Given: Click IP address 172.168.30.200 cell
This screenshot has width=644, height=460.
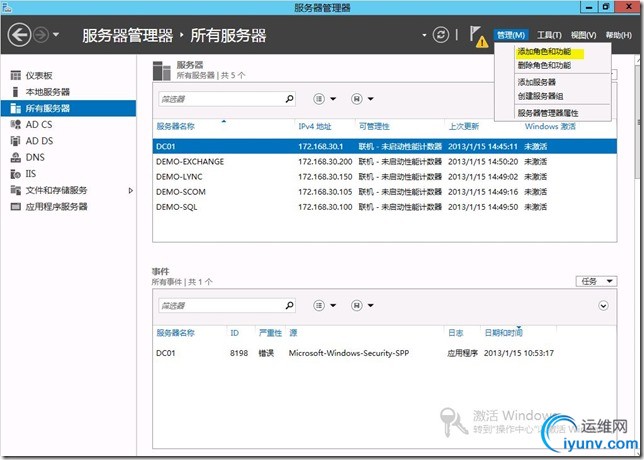Looking at the screenshot, I should coord(325,161).
